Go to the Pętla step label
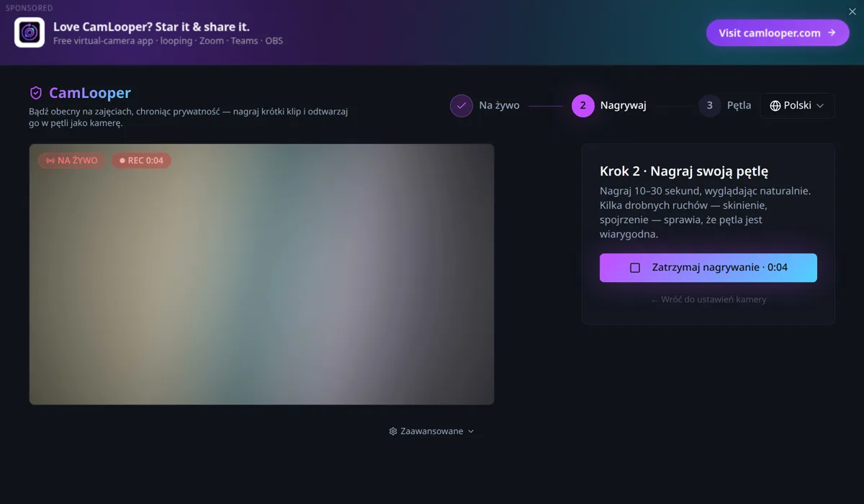864x504 pixels. (739, 105)
